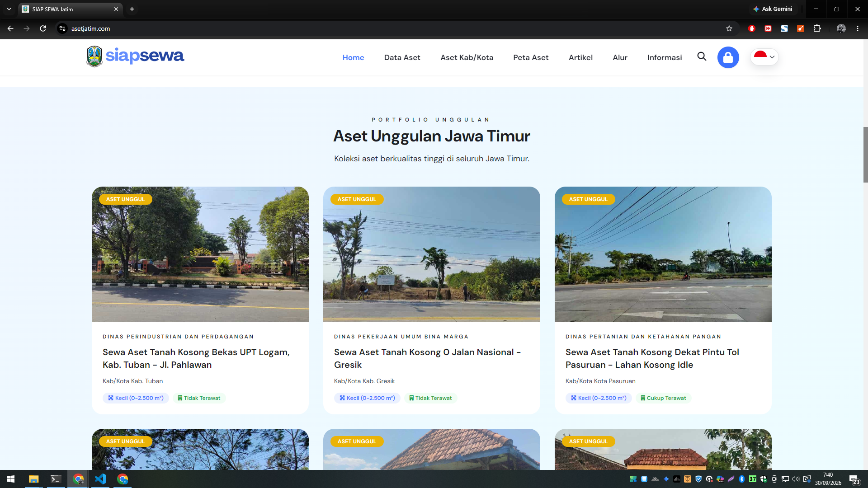Open the Aset Kab/Kota menu
Screen dimensions: 868x488
(x=467, y=57)
